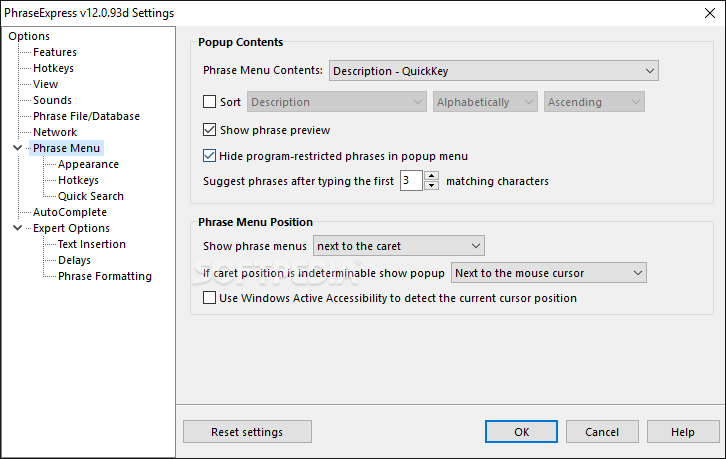Screen dimensions: 726x459
Task: Open the indeterminable caret popup position dropdown
Action: pos(548,273)
